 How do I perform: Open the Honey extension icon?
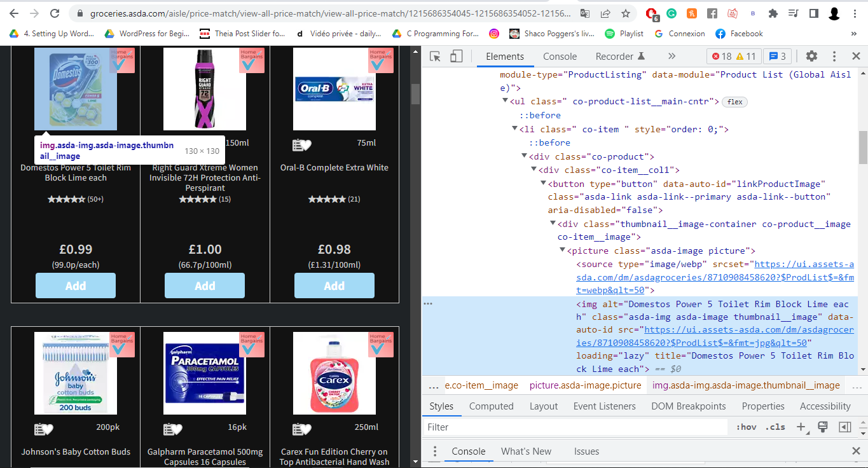(692, 13)
